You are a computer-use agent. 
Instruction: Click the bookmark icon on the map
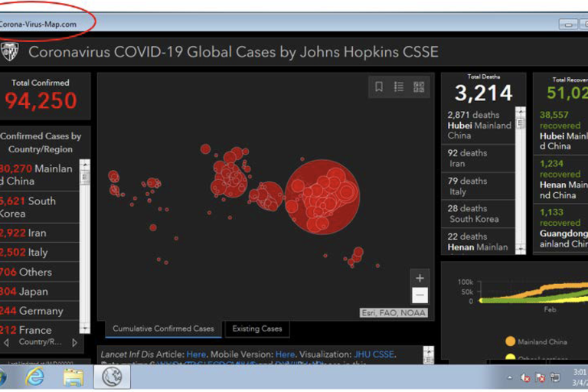(379, 87)
